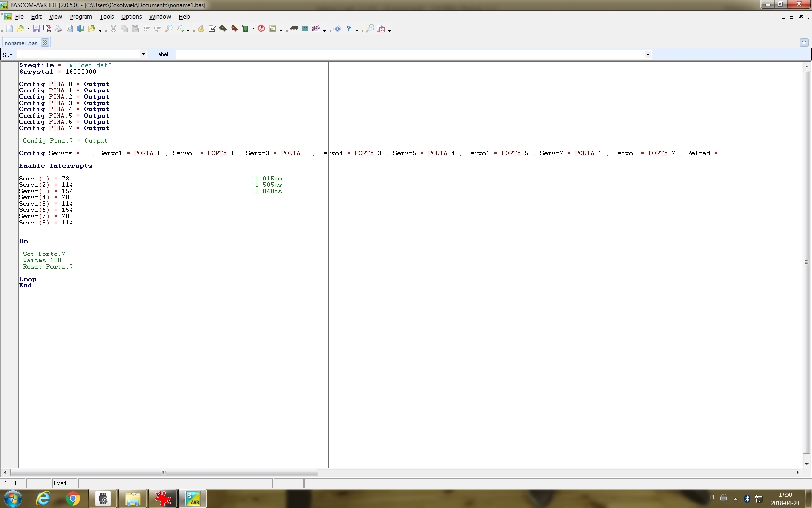Click the "Loop" keyword in the code
This screenshot has height=508, width=812.
click(x=28, y=279)
